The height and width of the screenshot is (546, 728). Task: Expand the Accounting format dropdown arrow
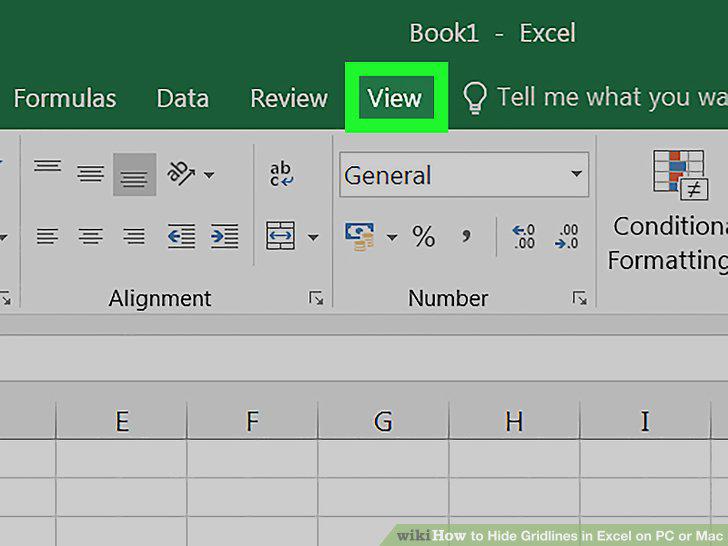tap(392, 238)
